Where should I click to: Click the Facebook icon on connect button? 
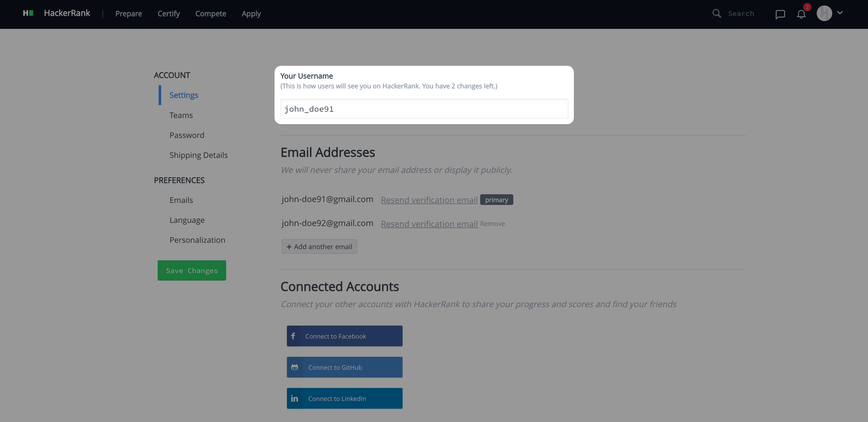293,336
